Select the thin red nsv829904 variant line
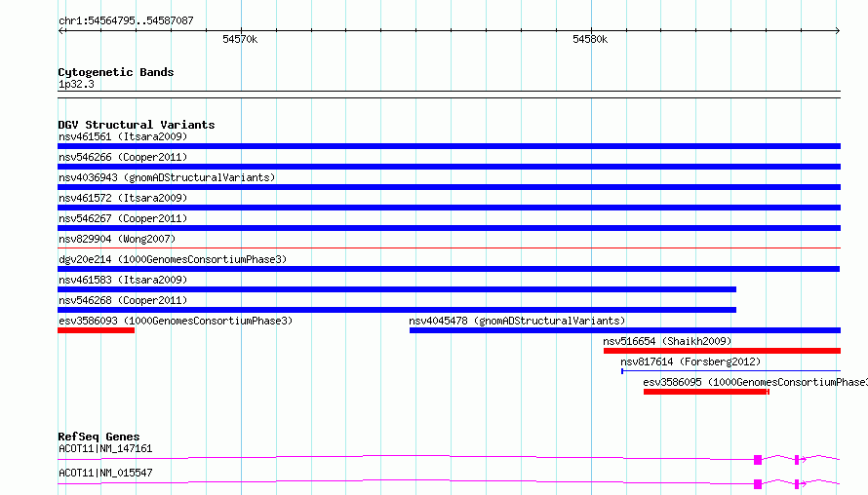868x495 pixels. click(449, 247)
